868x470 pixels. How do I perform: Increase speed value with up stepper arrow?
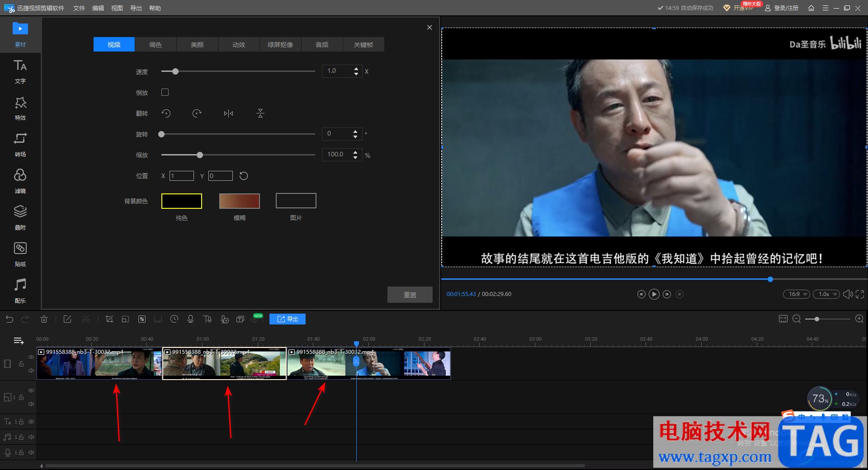click(356, 69)
